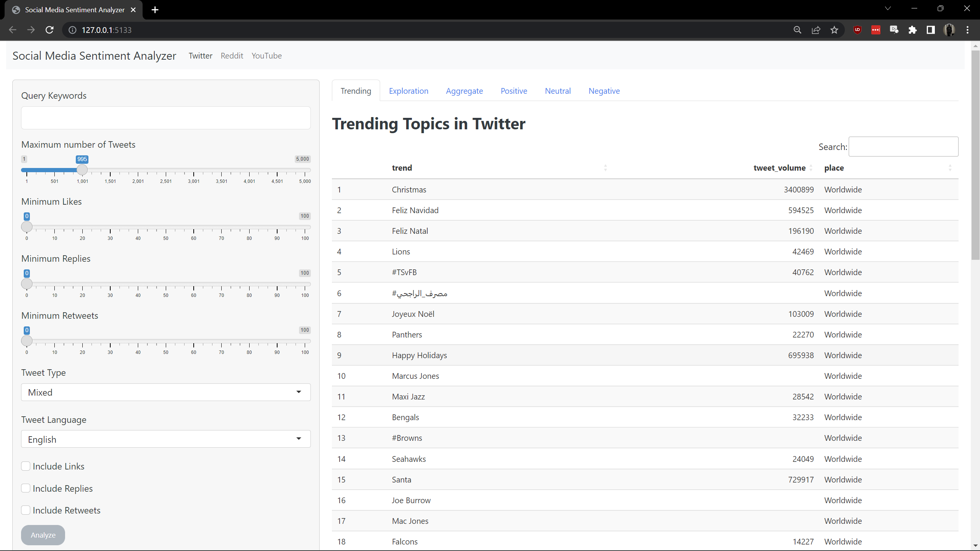This screenshot has width=980, height=551.
Task: Open page info via the info icon
Action: pos(72,30)
